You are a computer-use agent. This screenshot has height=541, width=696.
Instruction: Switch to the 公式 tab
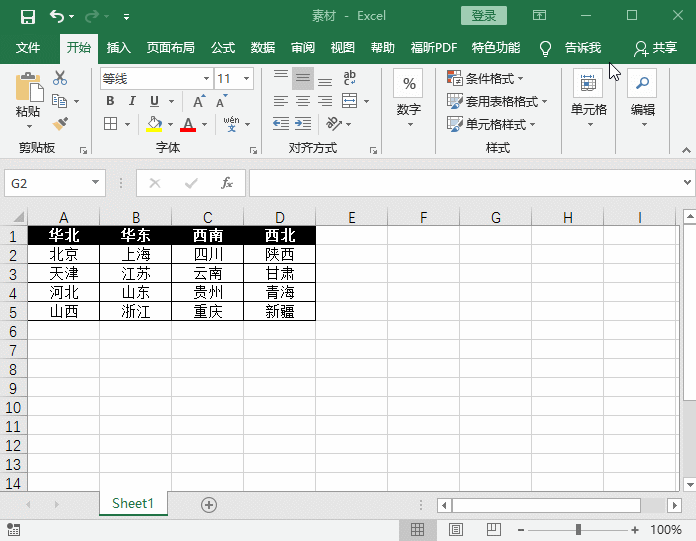(x=223, y=47)
